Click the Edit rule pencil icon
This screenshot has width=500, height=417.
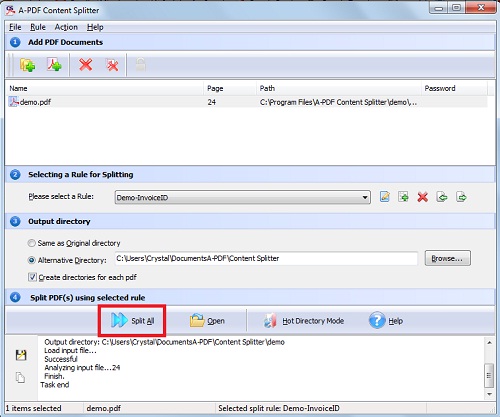pyautogui.click(x=385, y=197)
